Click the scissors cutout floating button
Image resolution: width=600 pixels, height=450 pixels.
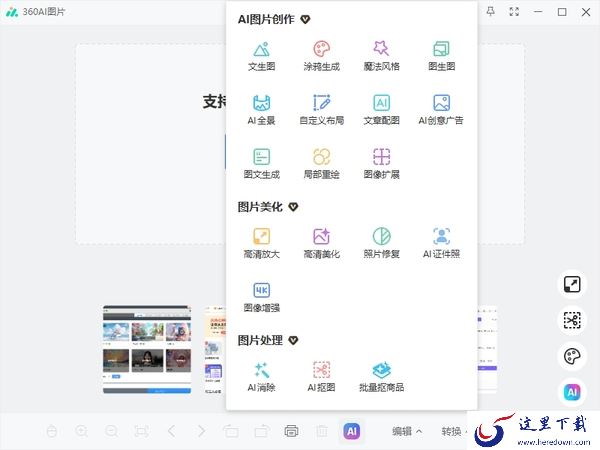(572, 320)
